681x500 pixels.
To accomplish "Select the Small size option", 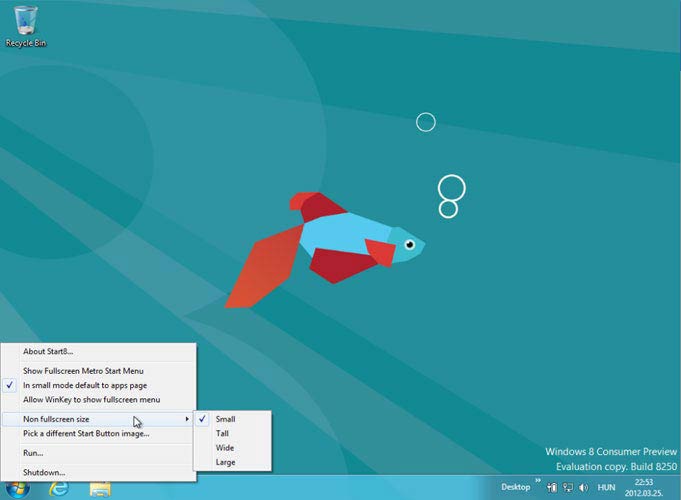I will point(225,419).
